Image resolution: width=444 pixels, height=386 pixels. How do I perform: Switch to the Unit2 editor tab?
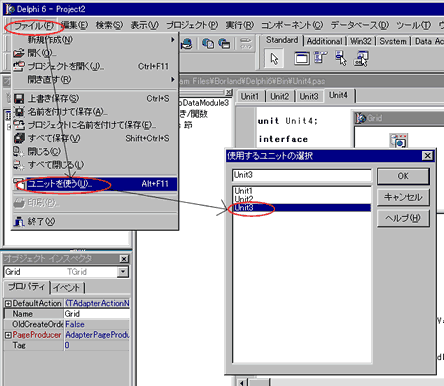coord(279,96)
